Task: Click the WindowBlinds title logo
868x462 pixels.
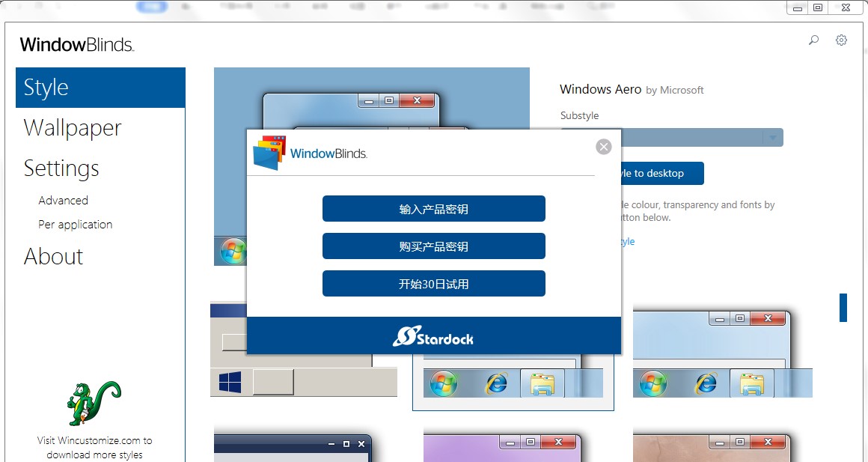Action: [x=77, y=44]
